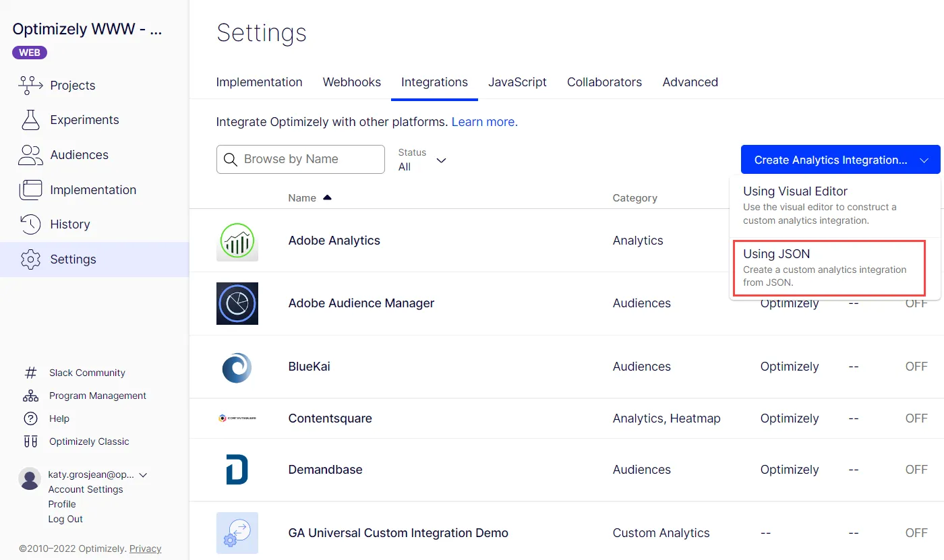Click the Adobe Audience Manager logo
Screen dimensions: 944x560
coord(237,303)
